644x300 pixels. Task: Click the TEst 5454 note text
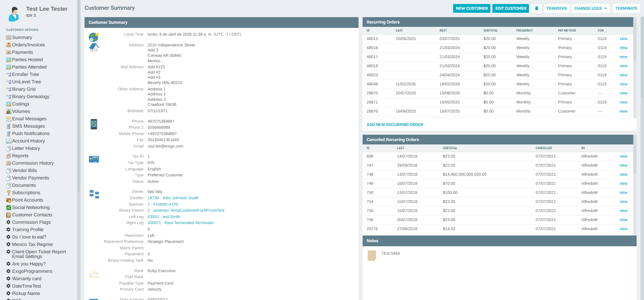pyautogui.click(x=390, y=254)
